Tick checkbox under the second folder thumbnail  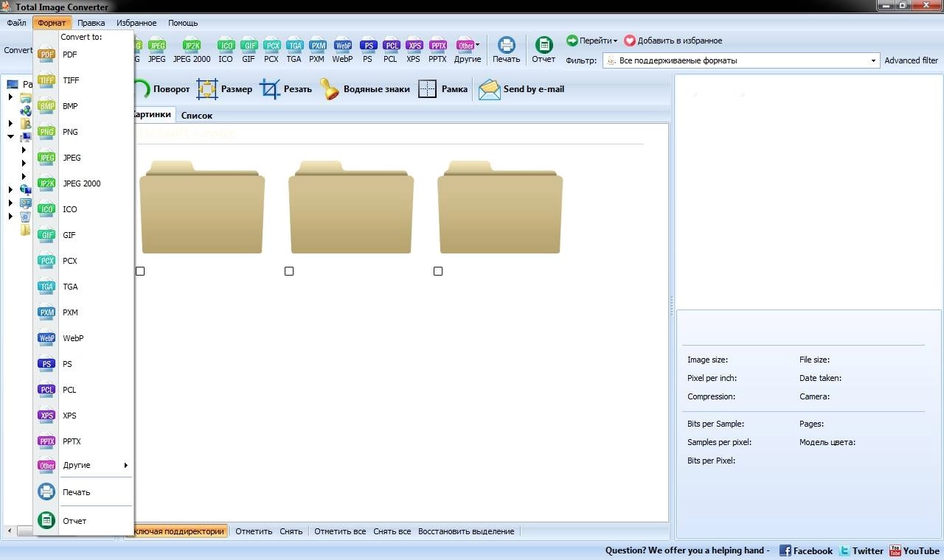pos(289,271)
